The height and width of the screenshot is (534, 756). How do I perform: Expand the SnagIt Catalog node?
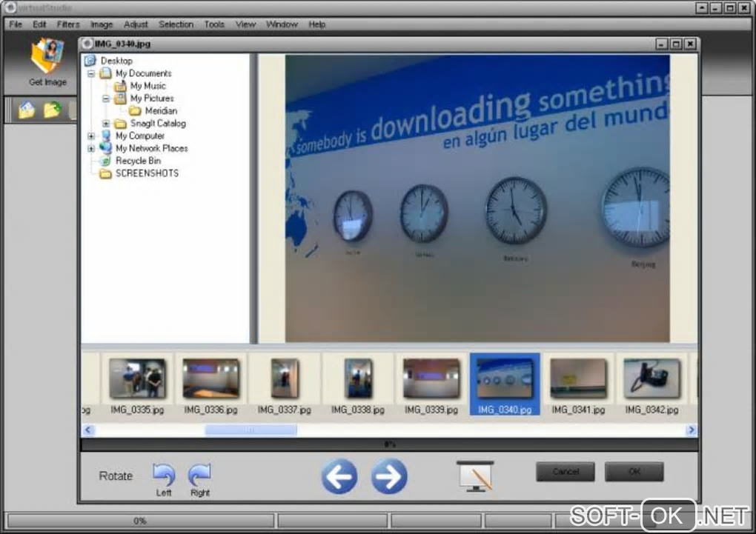105,124
